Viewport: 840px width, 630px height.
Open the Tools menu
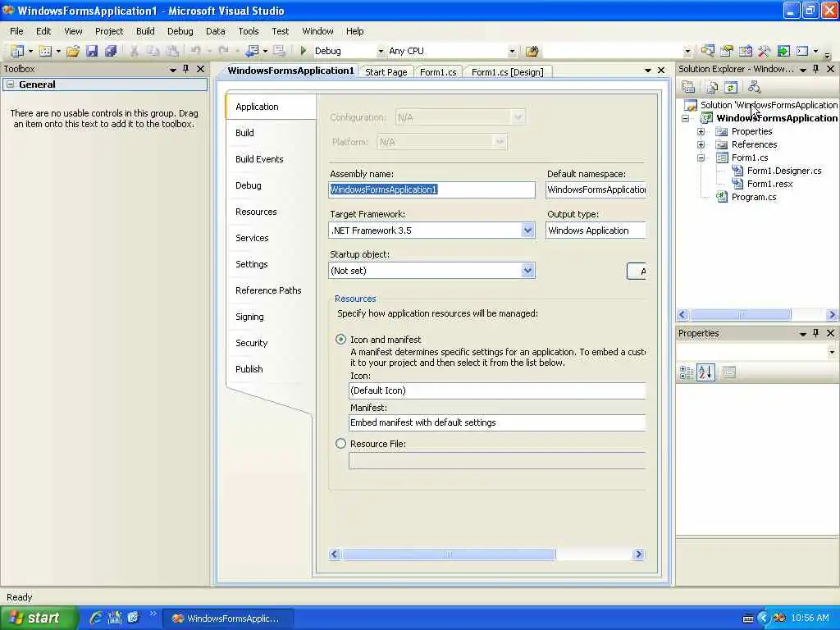(x=249, y=31)
